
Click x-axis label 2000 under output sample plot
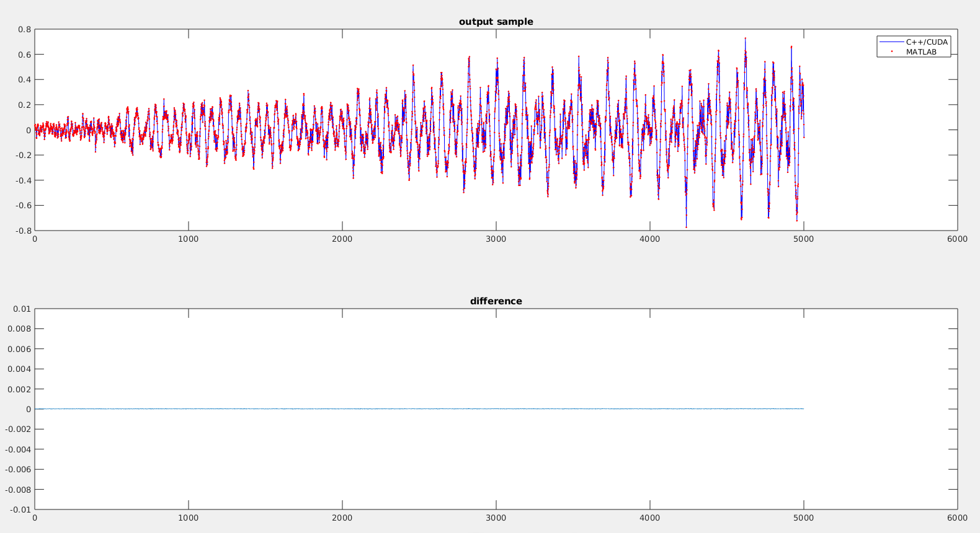pyautogui.click(x=342, y=239)
